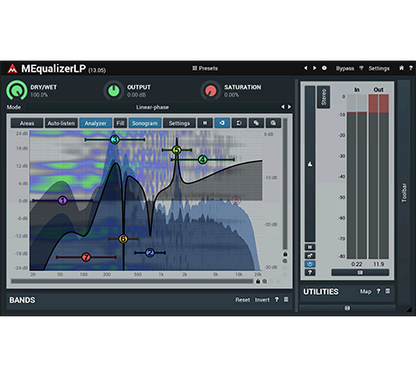Select the next mode with right arrow
The height and width of the screenshot is (376, 416).
tap(289, 107)
